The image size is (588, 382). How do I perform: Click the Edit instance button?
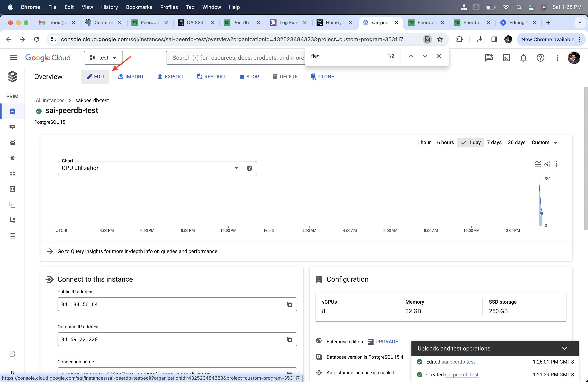click(x=95, y=77)
